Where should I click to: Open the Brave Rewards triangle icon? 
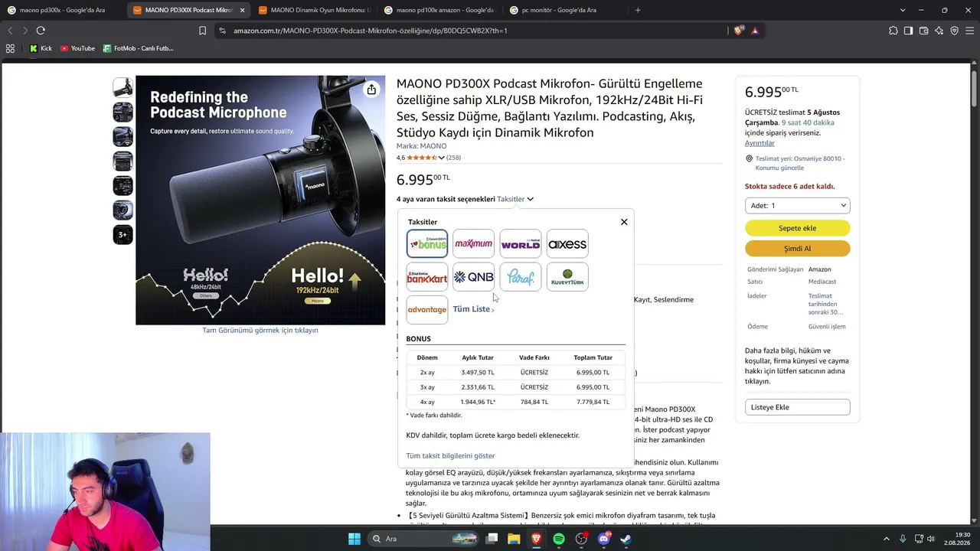coord(755,31)
